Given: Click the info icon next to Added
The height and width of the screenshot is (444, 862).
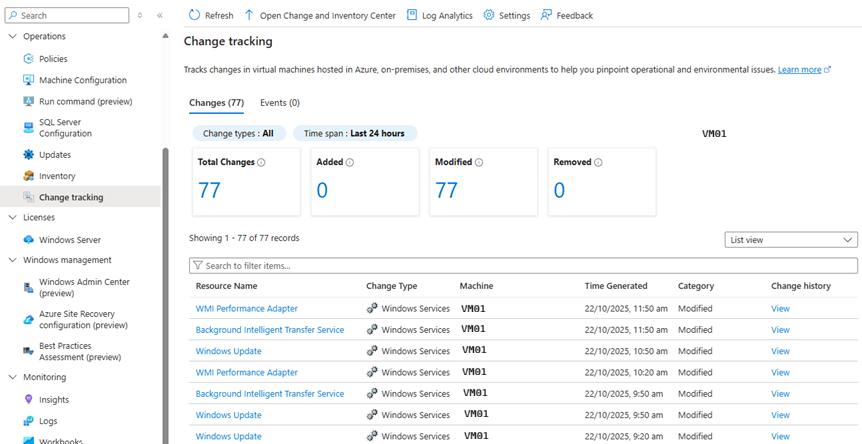Looking at the screenshot, I should [350, 163].
